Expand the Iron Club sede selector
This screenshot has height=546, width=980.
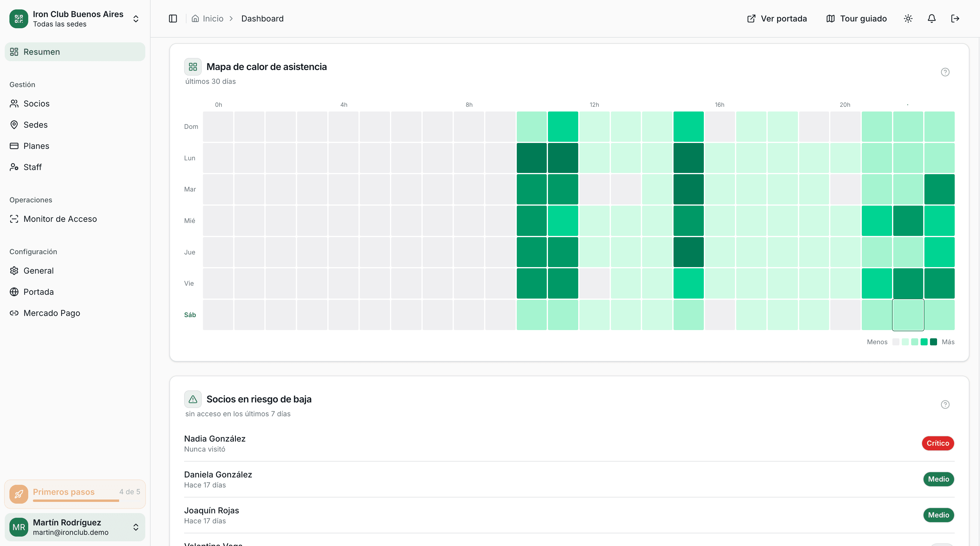pyautogui.click(x=136, y=19)
